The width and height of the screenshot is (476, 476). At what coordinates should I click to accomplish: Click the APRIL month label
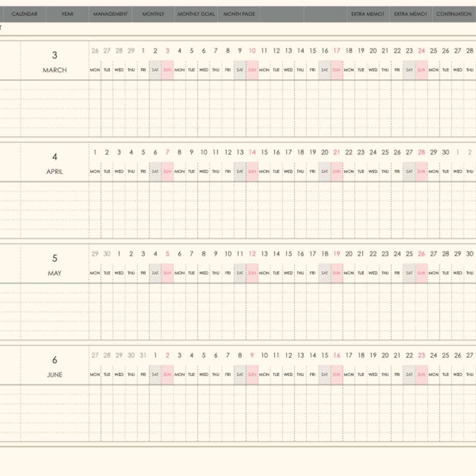[x=55, y=172]
